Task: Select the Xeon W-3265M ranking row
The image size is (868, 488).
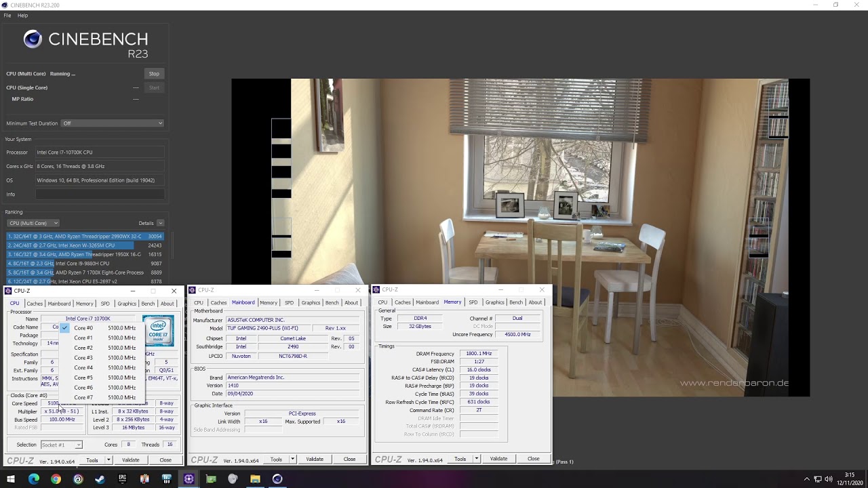Action: click(85, 245)
